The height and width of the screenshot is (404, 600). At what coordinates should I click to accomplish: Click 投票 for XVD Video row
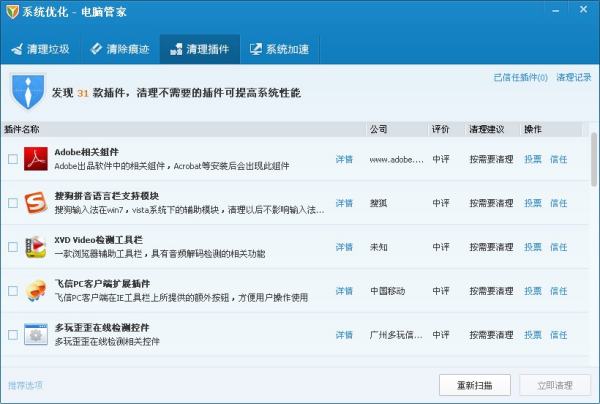533,247
